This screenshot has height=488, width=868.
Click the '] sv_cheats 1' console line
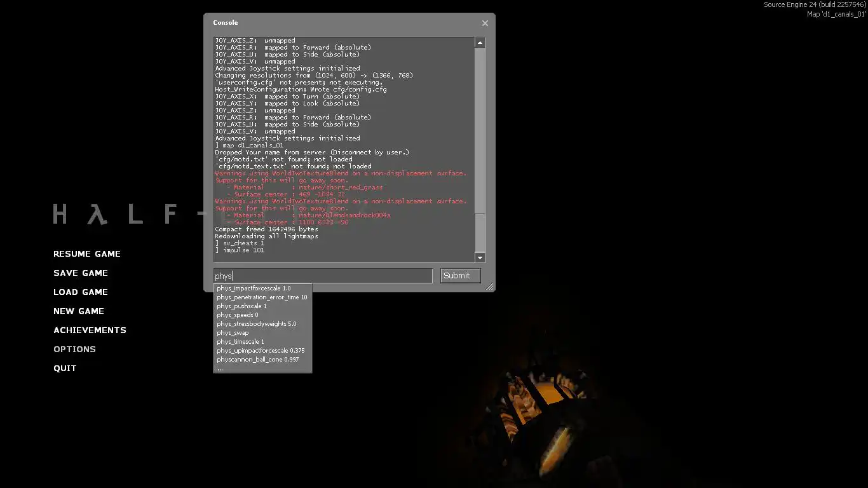[x=240, y=243]
